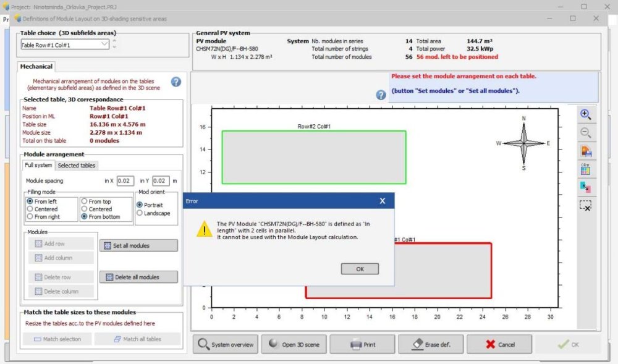Click help icon beside module arrangement message
618x364 pixels.
tap(381, 95)
